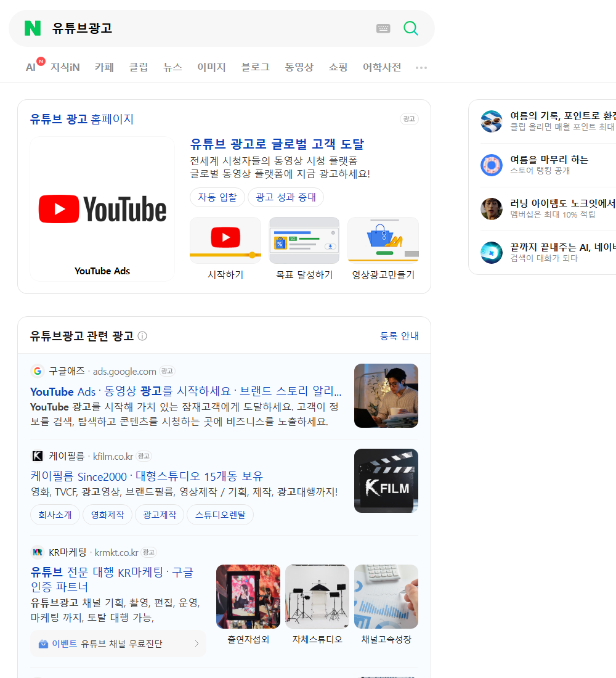Switch to the AI tab
The width and height of the screenshot is (616, 678).
click(x=31, y=67)
